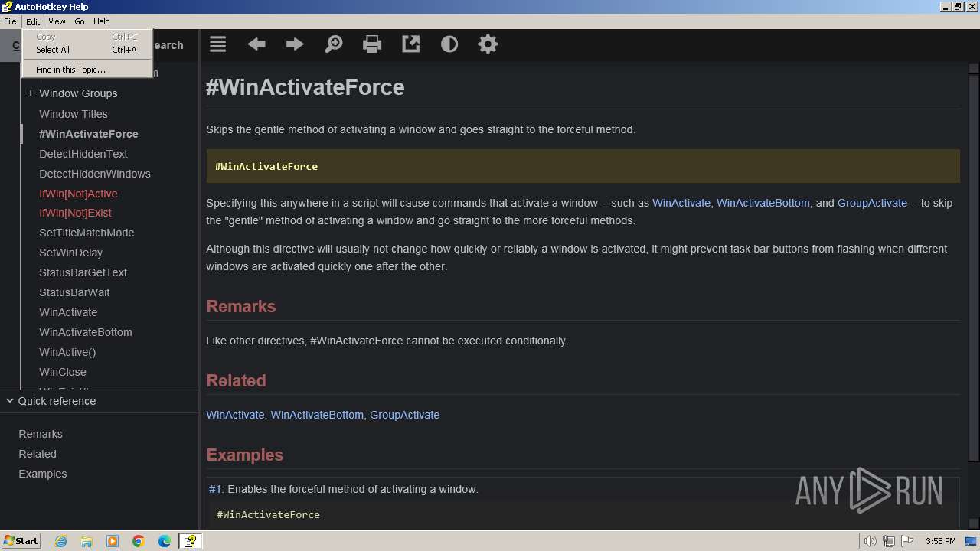
Task: Open the Go menu
Action: [80, 21]
